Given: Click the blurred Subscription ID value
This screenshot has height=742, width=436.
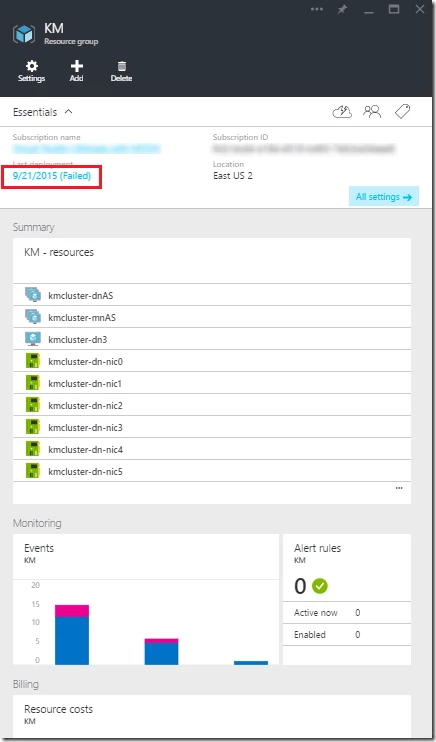Looking at the screenshot, I should click(x=304, y=149).
